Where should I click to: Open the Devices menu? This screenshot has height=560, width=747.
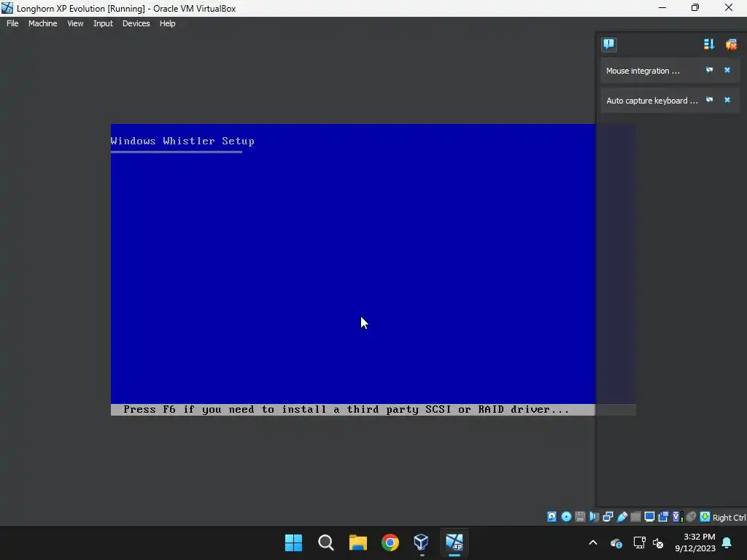pos(136,23)
